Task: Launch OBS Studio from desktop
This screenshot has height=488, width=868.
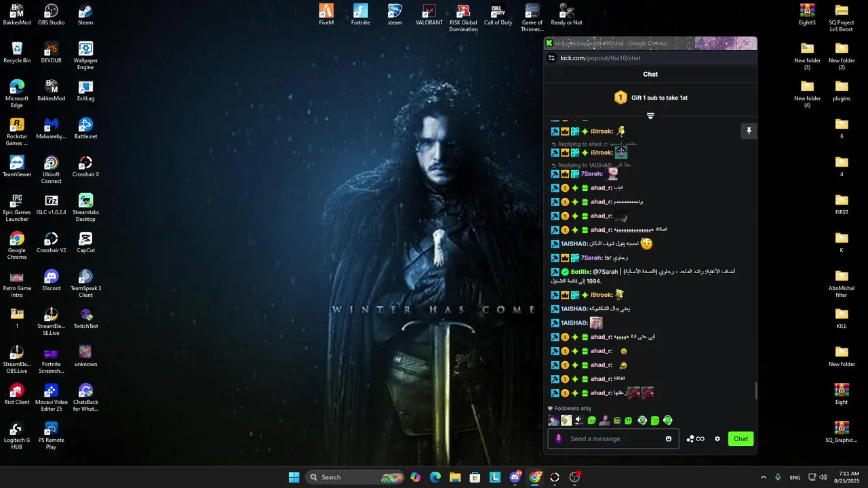Action: 52,14
